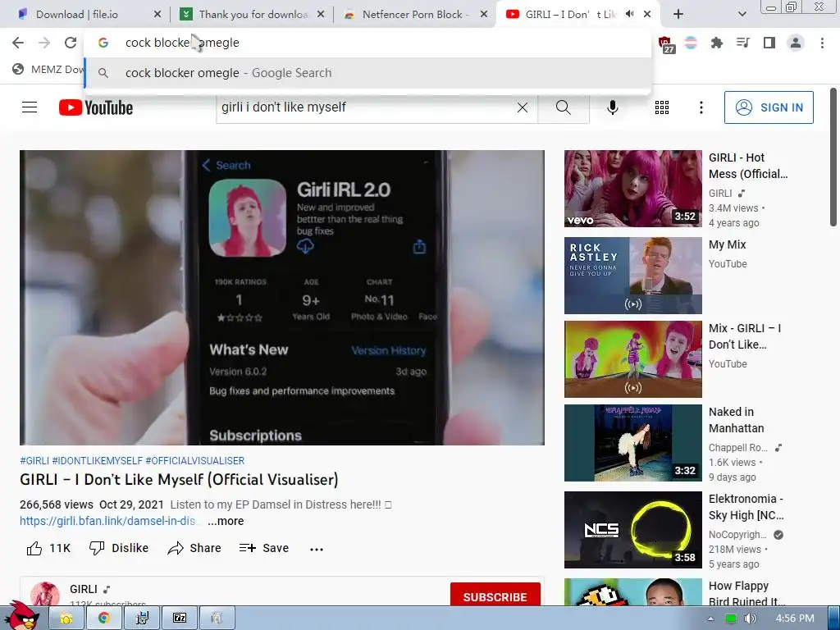
Task: Open Chrome in the taskbar
Action: click(x=104, y=619)
